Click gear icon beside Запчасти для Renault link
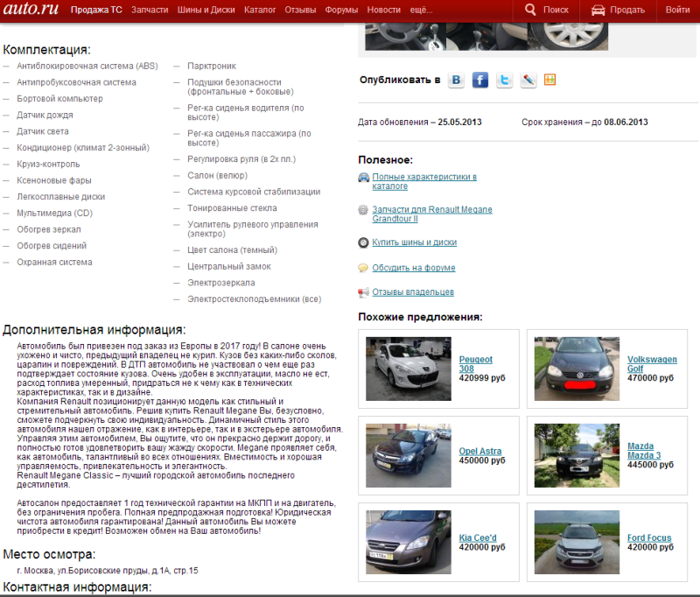This screenshot has width=700, height=597. [x=363, y=210]
